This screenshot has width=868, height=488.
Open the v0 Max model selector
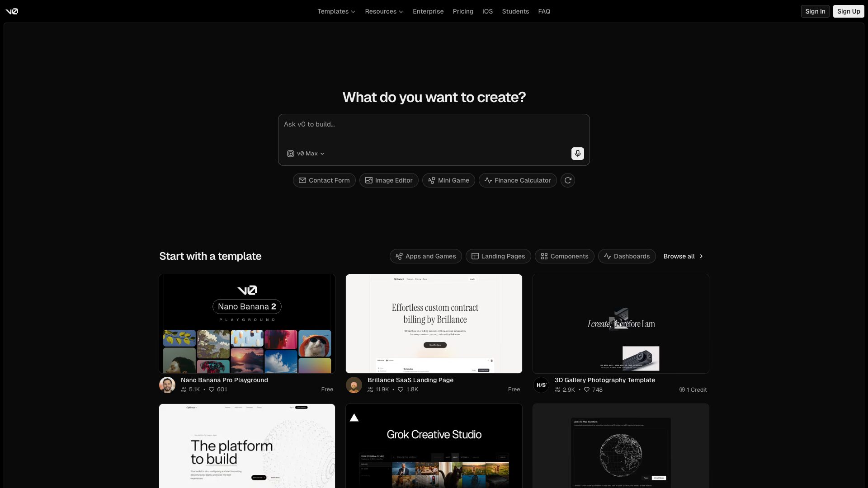[306, 154]
